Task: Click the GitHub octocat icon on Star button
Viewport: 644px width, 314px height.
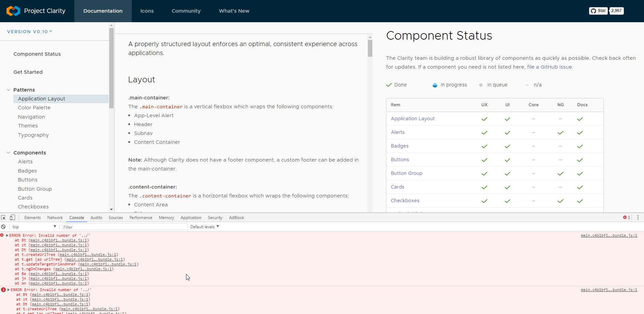Action: 593,11
